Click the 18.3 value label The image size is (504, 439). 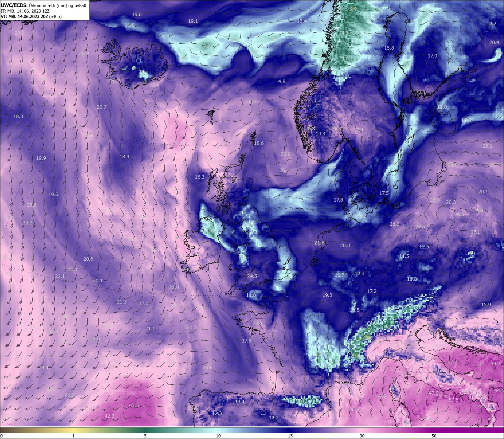coord(18,117)
